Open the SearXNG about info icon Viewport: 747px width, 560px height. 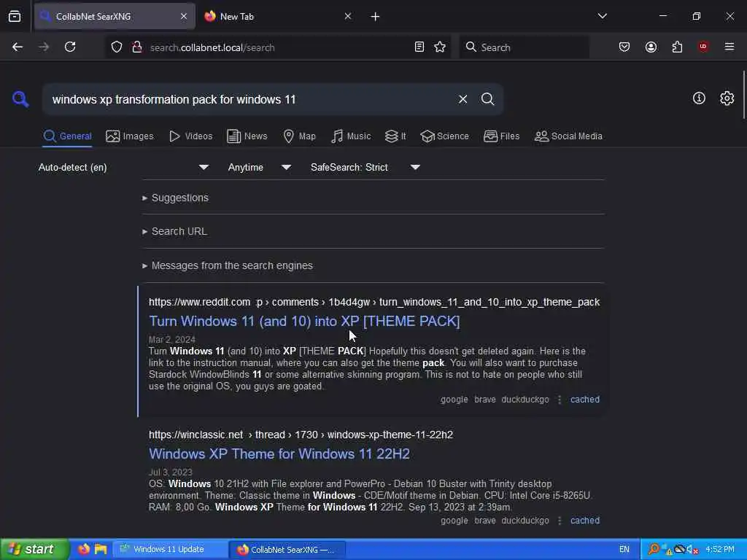tap(699, 98)
